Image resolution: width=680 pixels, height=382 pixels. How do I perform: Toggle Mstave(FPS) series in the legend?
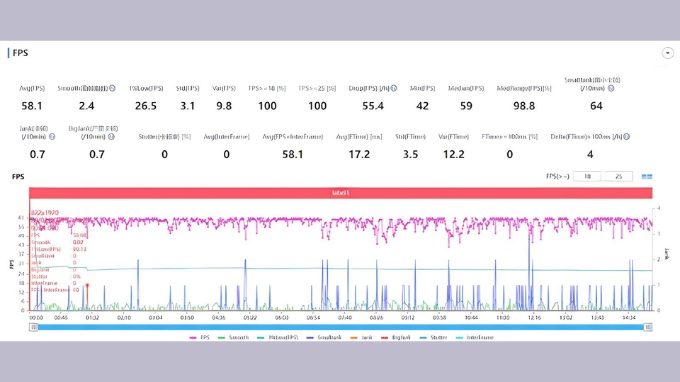(277, 337)
